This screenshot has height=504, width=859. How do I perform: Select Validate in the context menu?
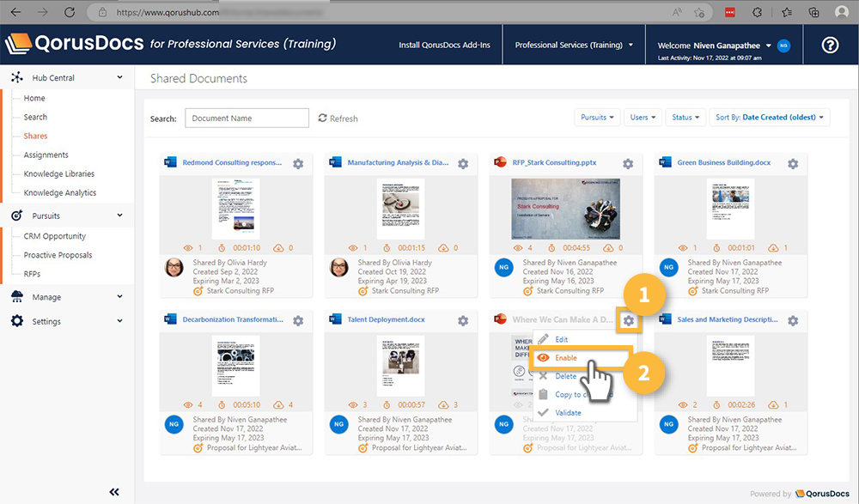point(568,413)
